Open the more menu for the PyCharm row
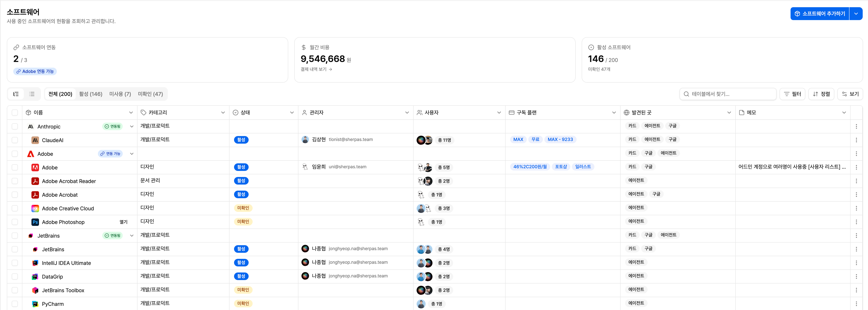Screen dimensions: 868x310 pyautogui.click(x=856, y=304)
